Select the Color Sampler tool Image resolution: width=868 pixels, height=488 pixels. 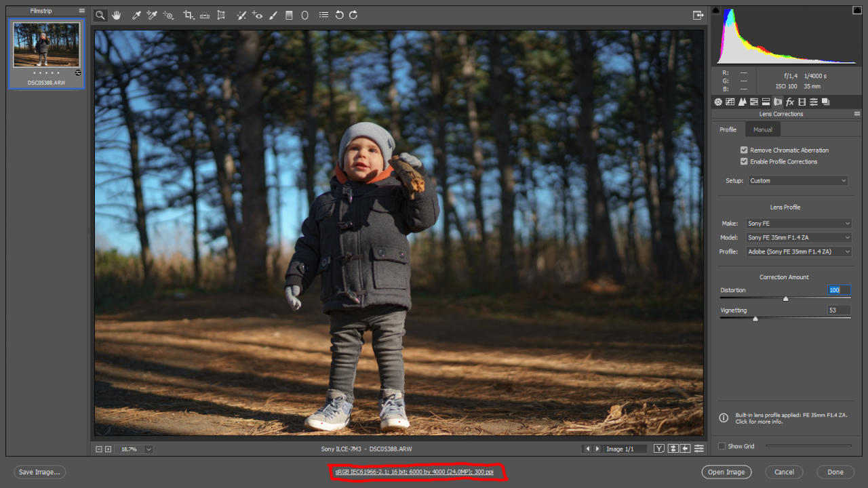[152, 15]
